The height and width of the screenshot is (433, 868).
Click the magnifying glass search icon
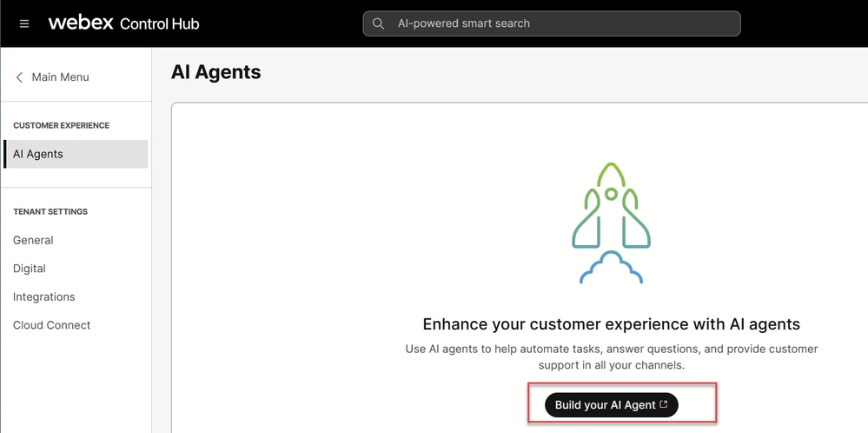(378, 23)
